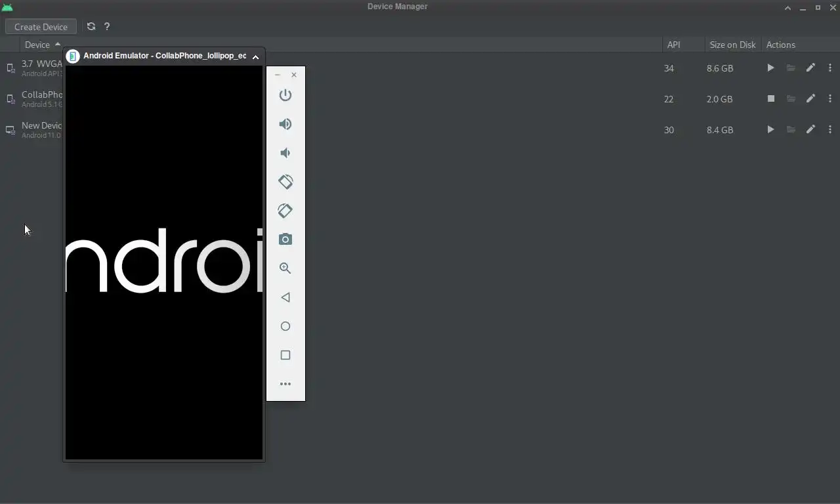Image resolution: width=840 pixels, height=504 pixels.
Task: Shade the Device Manager window with up arrow
Action: (x=787, y=8)
